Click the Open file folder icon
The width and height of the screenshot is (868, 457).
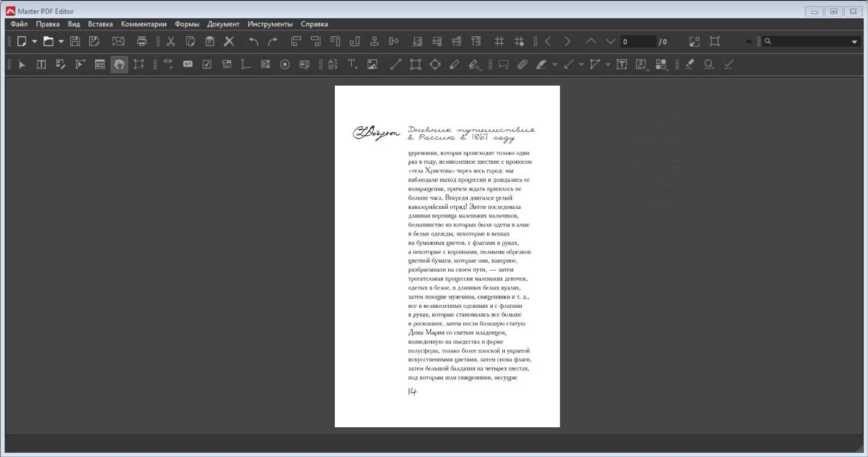pyautogui.click(x=48, y=41)
